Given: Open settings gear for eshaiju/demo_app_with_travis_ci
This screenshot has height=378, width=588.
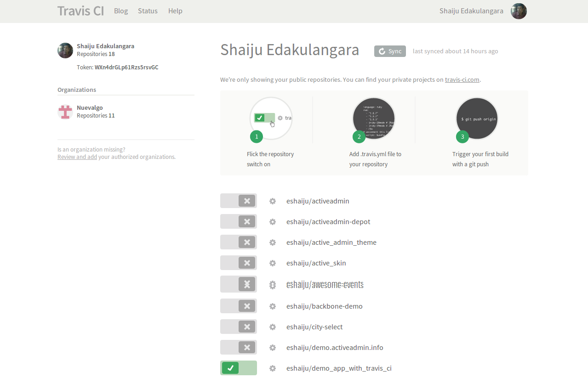Looking at the screenshot, I should click(x=272, y=368).
